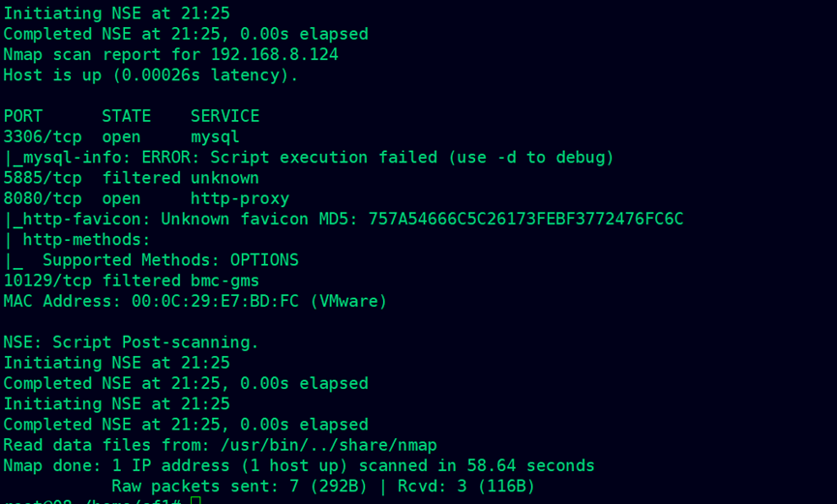Screen dimensions: 837x504
Task: Click the mysql service name
Action: click(x=215, y=137)
